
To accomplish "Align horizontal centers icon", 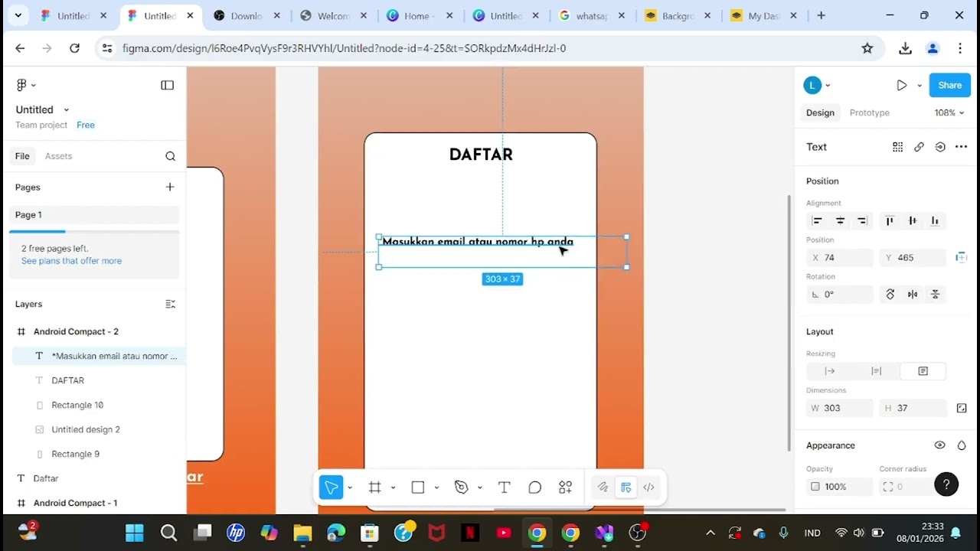I will pos(840,221).
